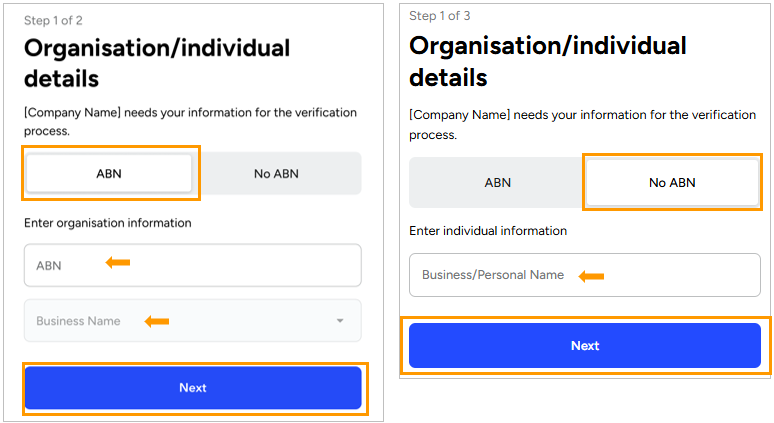
Task: Click the orange arrow beside the ABN field
Action: tap(118, 263)
